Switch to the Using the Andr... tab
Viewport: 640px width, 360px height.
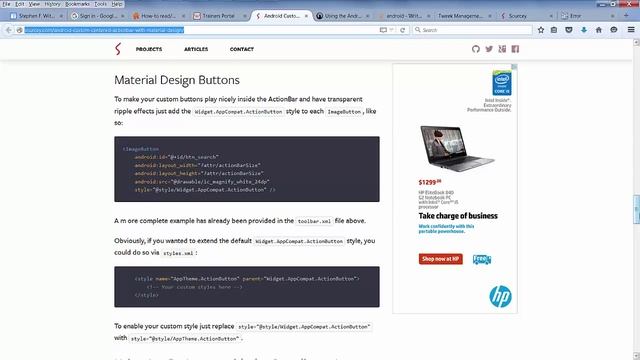tap(342, 16)
